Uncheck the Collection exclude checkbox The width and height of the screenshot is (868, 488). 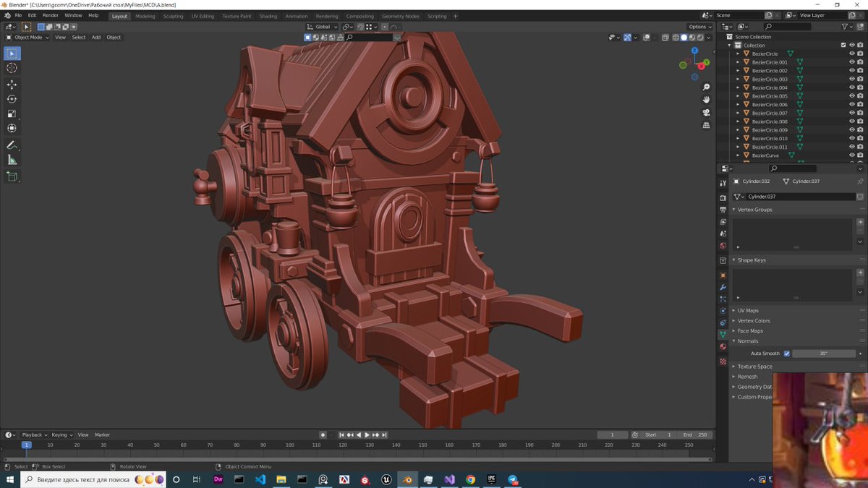point(843,46)
